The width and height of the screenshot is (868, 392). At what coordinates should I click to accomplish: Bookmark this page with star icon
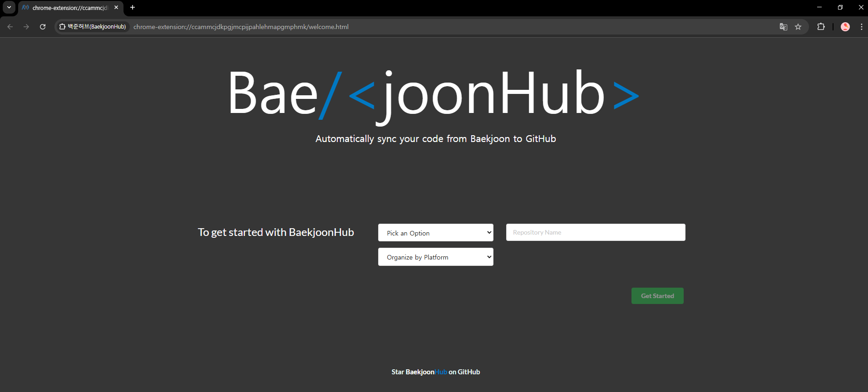pos(798,27)
